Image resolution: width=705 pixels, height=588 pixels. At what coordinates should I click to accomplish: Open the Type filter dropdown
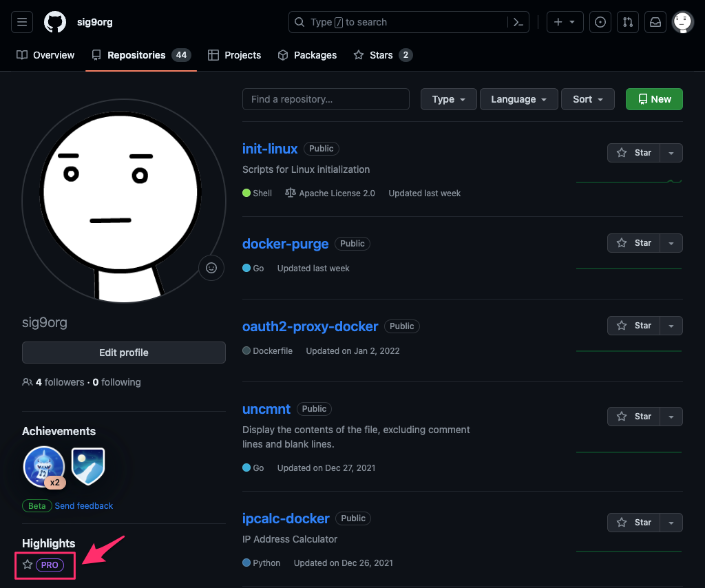pos(448,99)
